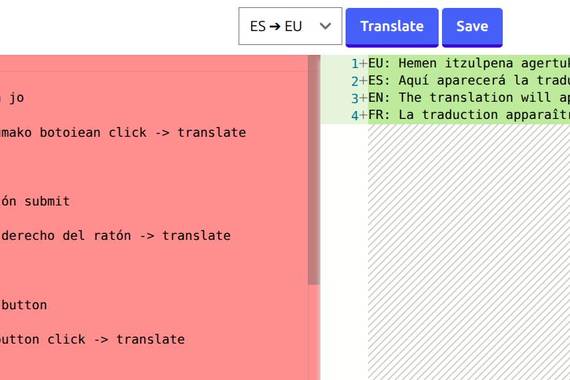Open the ES → EU language dropdown
The image size is (570, 380).
click(290, 26)
